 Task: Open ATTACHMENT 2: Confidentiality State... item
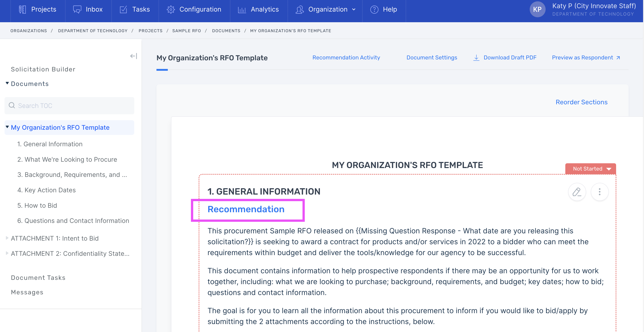coord(70,254)
